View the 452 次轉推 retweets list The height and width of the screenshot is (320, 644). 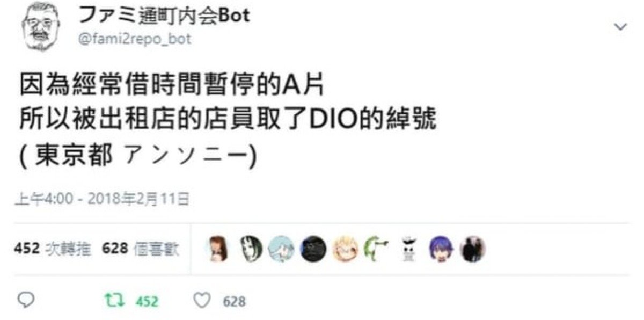53,249
